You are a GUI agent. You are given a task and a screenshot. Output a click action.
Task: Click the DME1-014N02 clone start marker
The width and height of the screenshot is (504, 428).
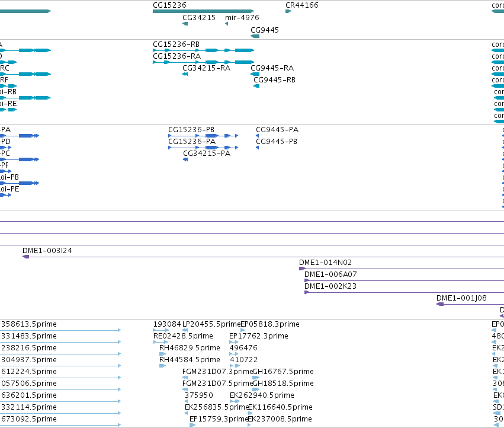click(302, 269)
